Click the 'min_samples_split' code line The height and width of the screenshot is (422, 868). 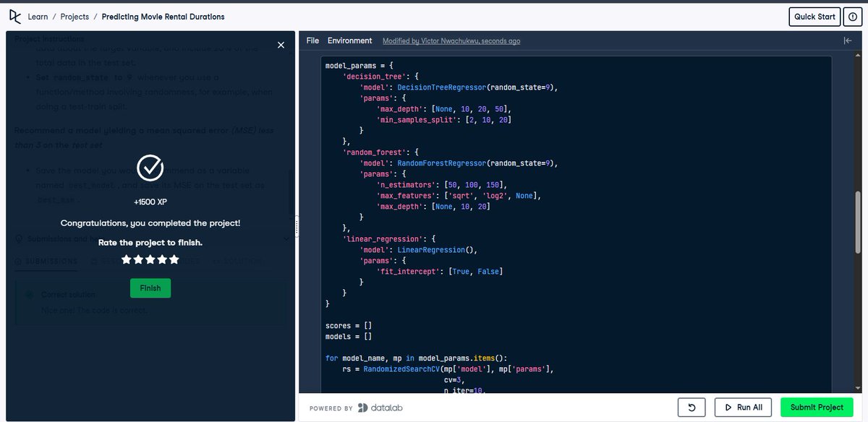click(x=446, y=119)
